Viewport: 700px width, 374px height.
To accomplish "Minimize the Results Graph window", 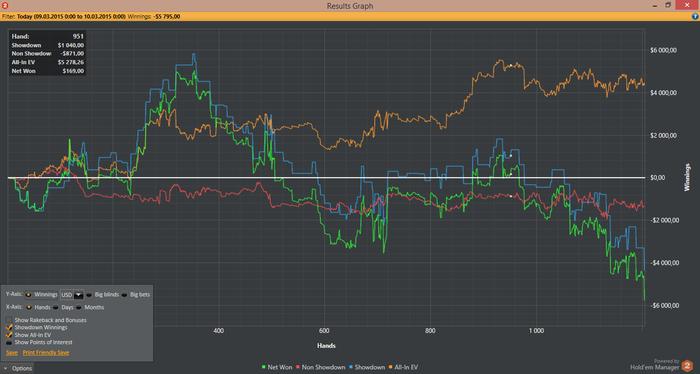I will tap(655, 5).
